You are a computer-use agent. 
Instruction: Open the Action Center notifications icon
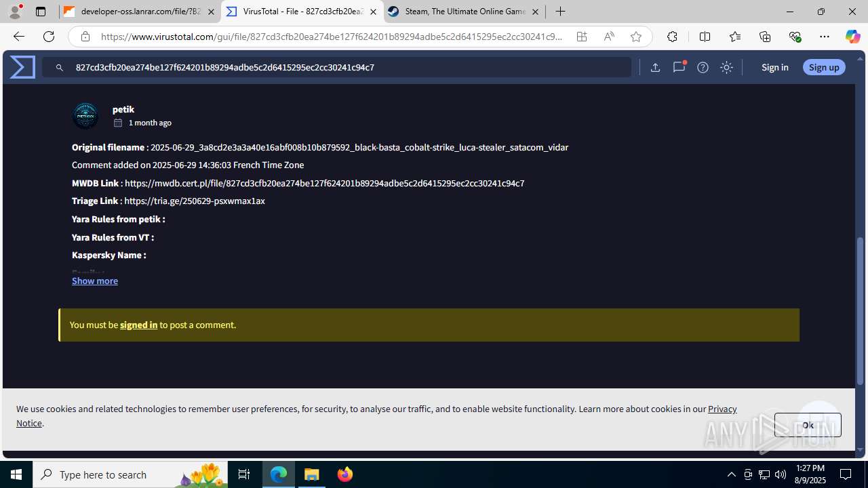(x=846, y=474)
